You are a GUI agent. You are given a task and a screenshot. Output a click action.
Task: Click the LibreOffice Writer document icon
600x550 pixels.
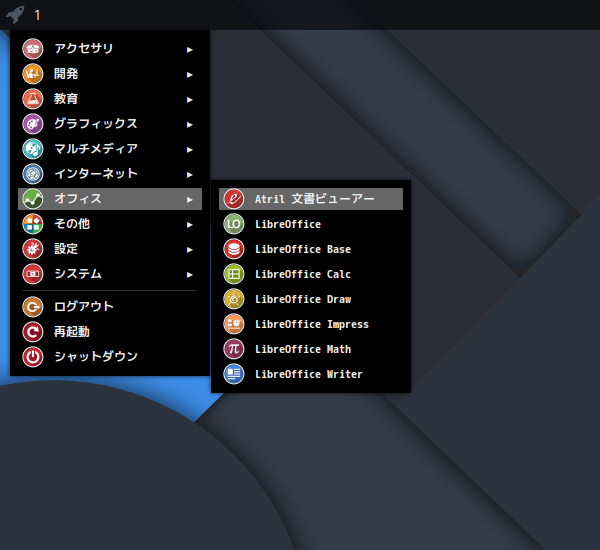[x=234, y=374]
